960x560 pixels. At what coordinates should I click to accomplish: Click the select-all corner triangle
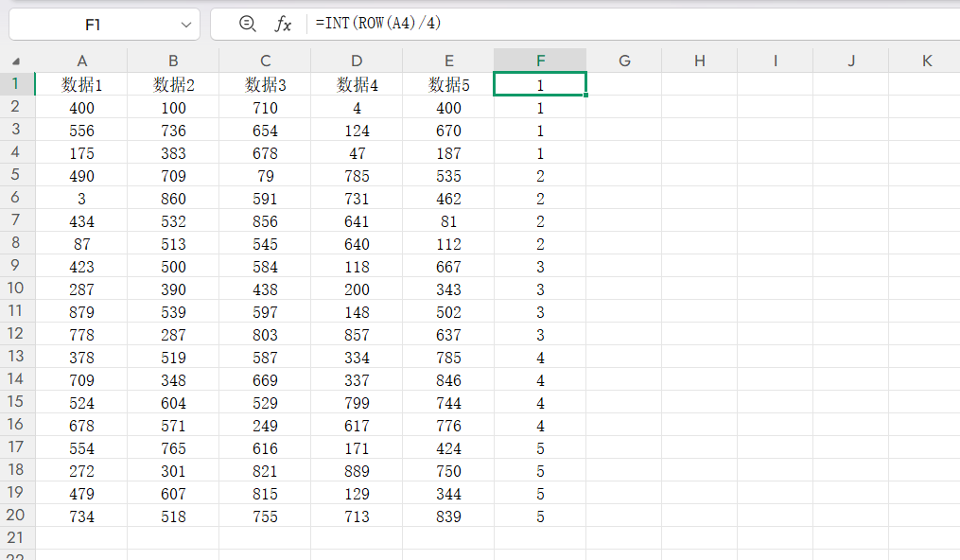point(16,61)
